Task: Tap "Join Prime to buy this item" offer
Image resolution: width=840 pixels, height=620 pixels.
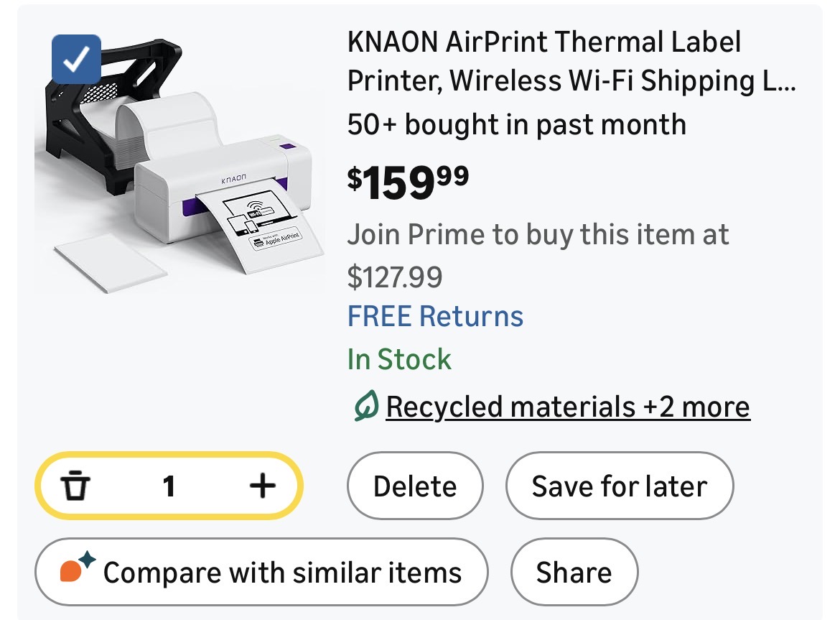Action: [538, 234]
